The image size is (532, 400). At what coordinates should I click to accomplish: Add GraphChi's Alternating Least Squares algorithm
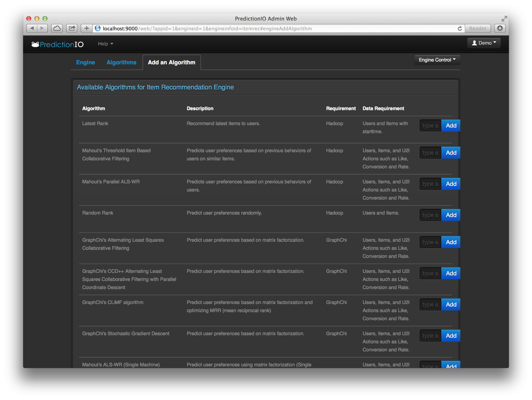click(x=451, y=242)
